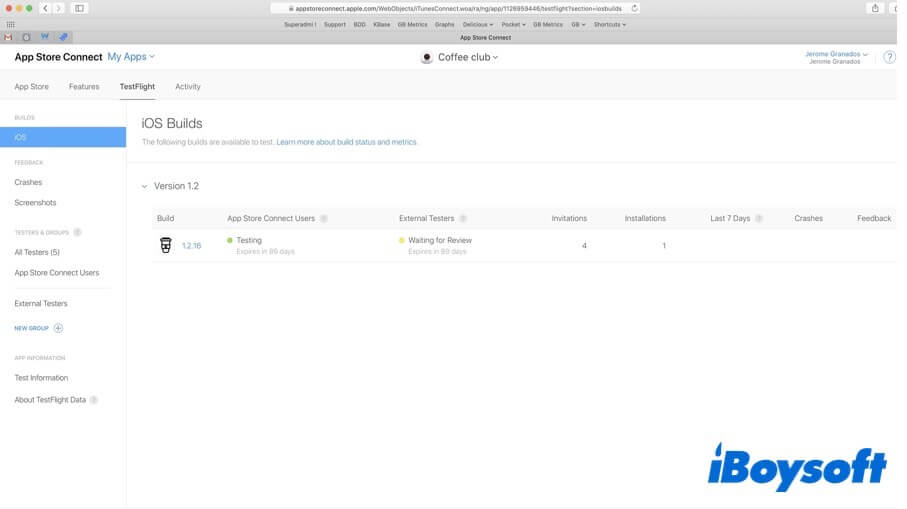Add a group with the plus icon

pyautogui.click(x=58, y=328)
